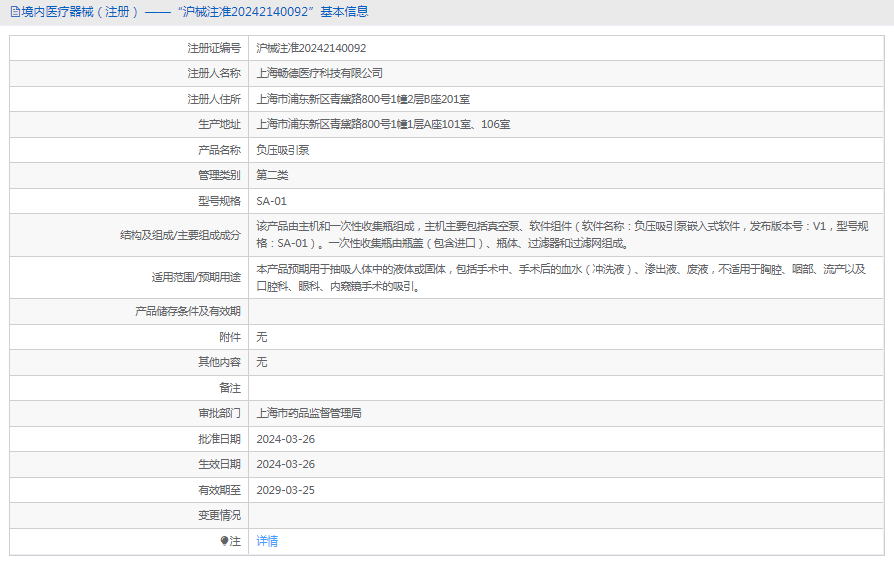Select registrant name 上海畅德医疗科技有限公司
Viewport: 894px width, 563px height.
319,74
